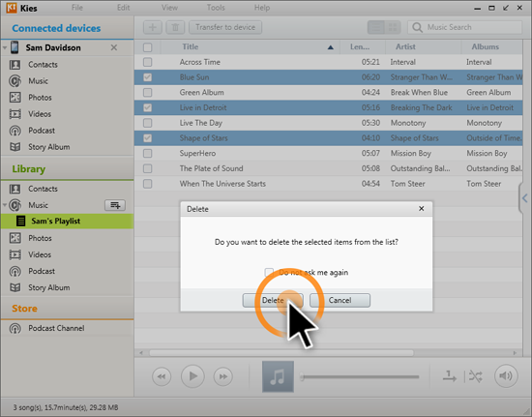Uncheck the Shape of Stars checkbox
Screen dimensions: 532x417
click(x=148, y=138)
